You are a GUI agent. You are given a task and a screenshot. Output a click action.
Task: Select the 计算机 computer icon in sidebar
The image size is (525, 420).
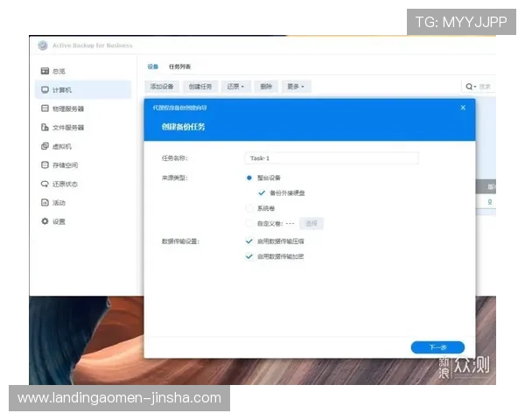tap(45, 90)
